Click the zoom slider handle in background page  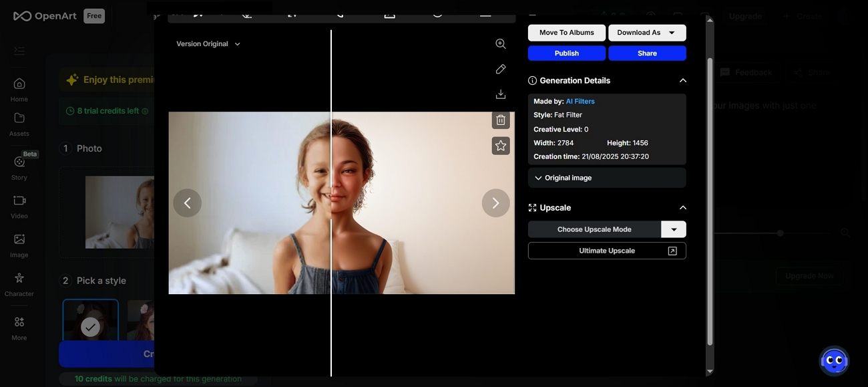(780, 233)
